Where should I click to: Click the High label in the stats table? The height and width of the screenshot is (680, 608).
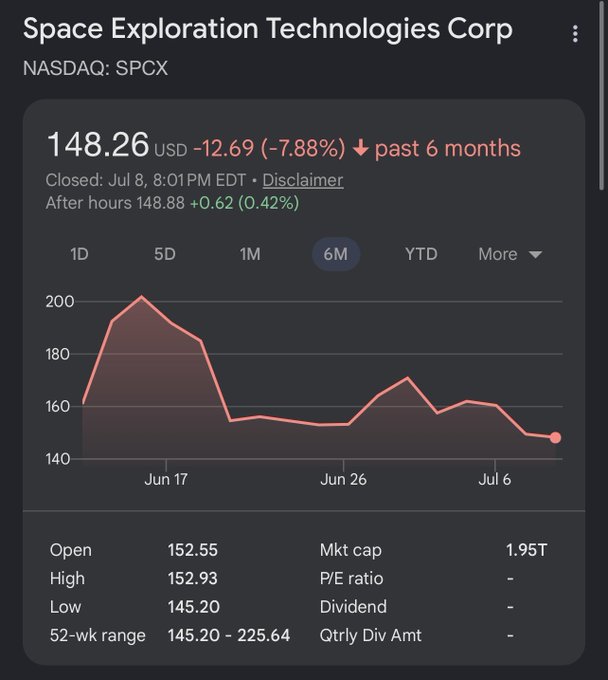click(67, 579)
